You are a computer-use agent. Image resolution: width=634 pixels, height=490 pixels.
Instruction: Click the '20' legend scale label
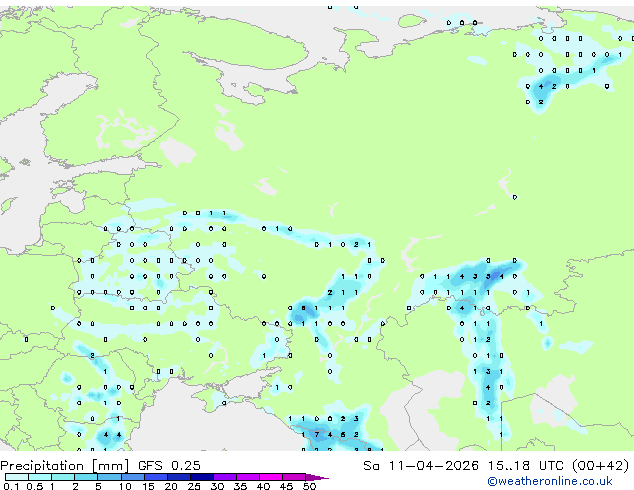tap(171, 486)
